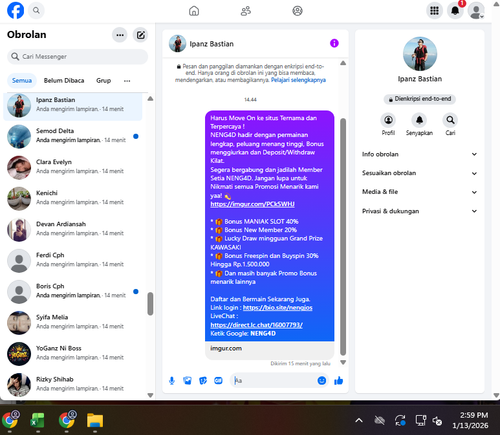Open Ferdi Cph conversation
The height and width of the screenshot is (435, 500).
(x=73, y=261)
